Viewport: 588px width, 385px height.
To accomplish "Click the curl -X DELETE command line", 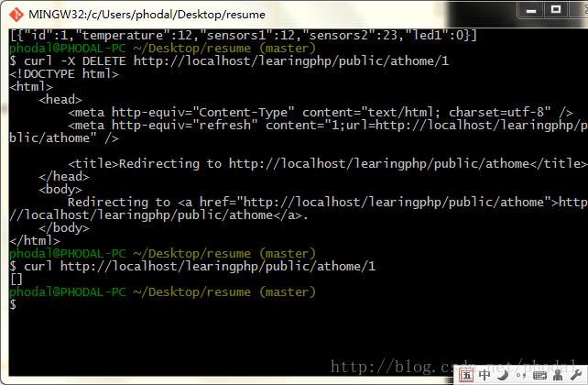I will pos(229,61).
